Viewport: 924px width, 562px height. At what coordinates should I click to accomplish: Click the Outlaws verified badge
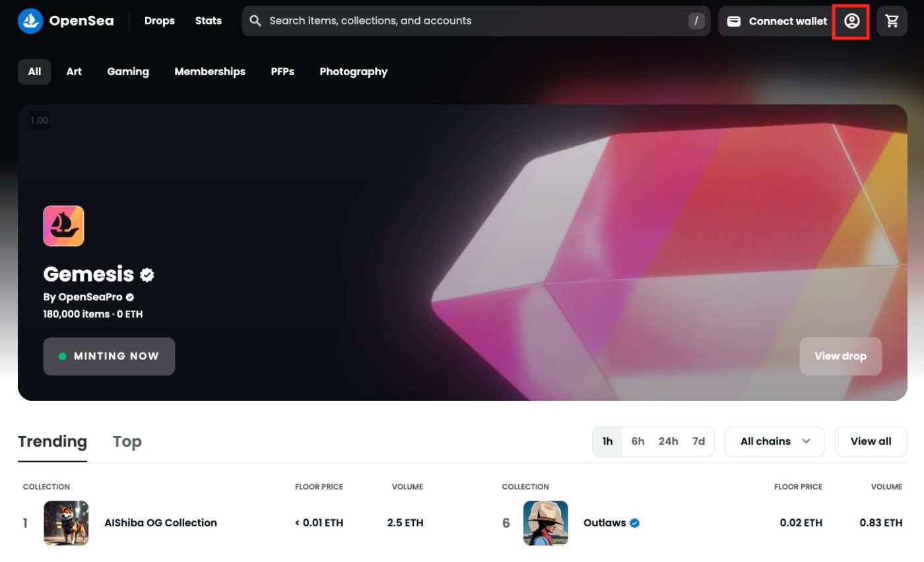[634, 523]
